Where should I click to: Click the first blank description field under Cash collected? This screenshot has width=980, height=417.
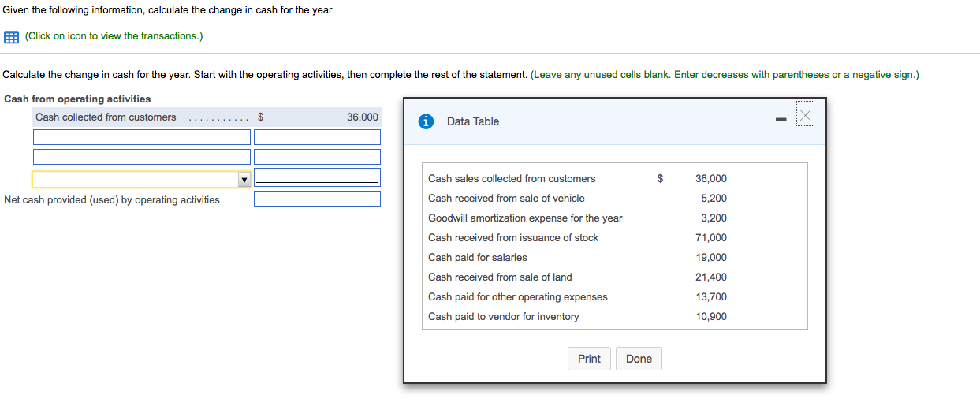pyautogui.click(x=142, y=137)
